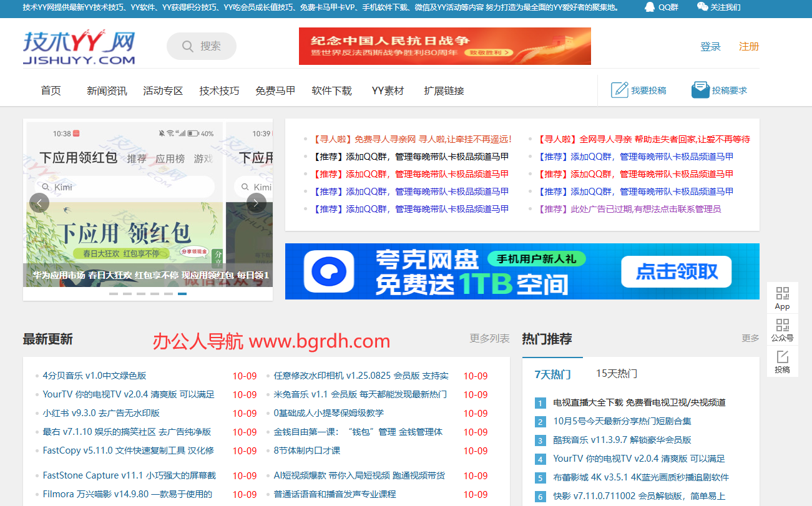Expand 更多列表 under 最新更新
812x506 pixels.
[x=489, y=338]
